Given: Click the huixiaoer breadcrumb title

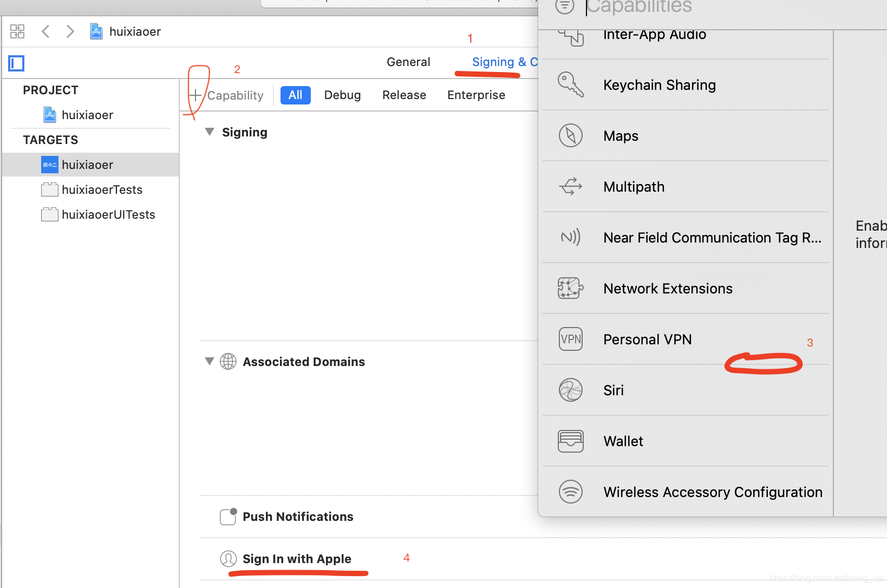Looking at the screenshot, I should pyautogui.click(x=135, y=31).
